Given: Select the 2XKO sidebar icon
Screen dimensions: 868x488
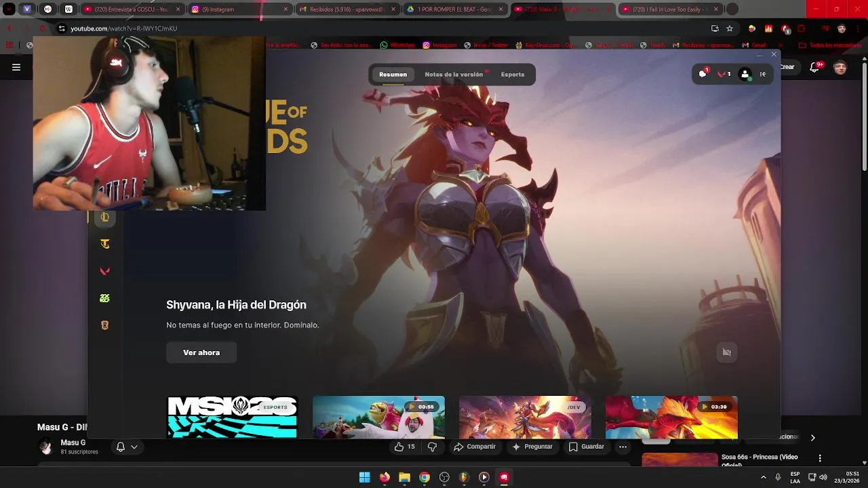Looking at the screenshot, I should pyautogui.click(x=104, y=298).
